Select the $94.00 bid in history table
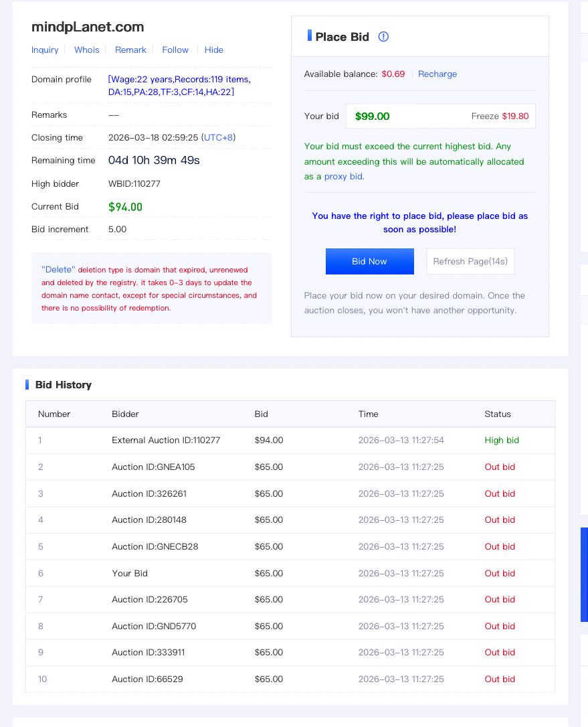The width and height of the screenshot is (588, 727). tap(269, 440)
